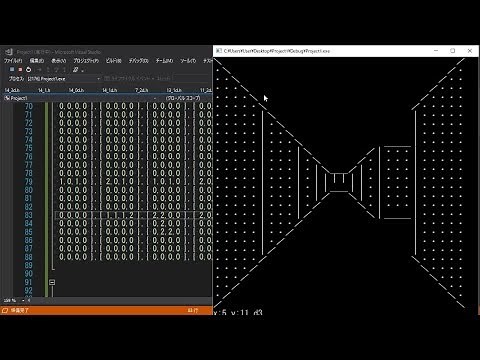
Task: Click line number 83 in the editor
Action: pos(29,215)
